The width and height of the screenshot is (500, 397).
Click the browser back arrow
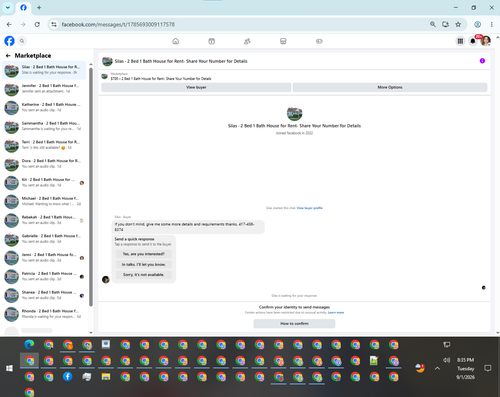point(9,24)
